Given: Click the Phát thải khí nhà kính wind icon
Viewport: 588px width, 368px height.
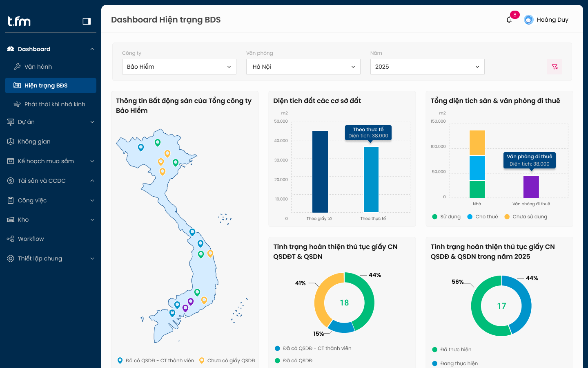Looking at the screenshot, I should [17, 104].
